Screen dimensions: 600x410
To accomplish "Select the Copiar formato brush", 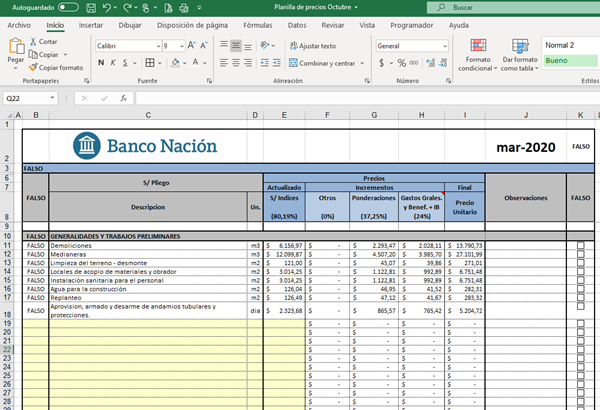I will [33, 68].
